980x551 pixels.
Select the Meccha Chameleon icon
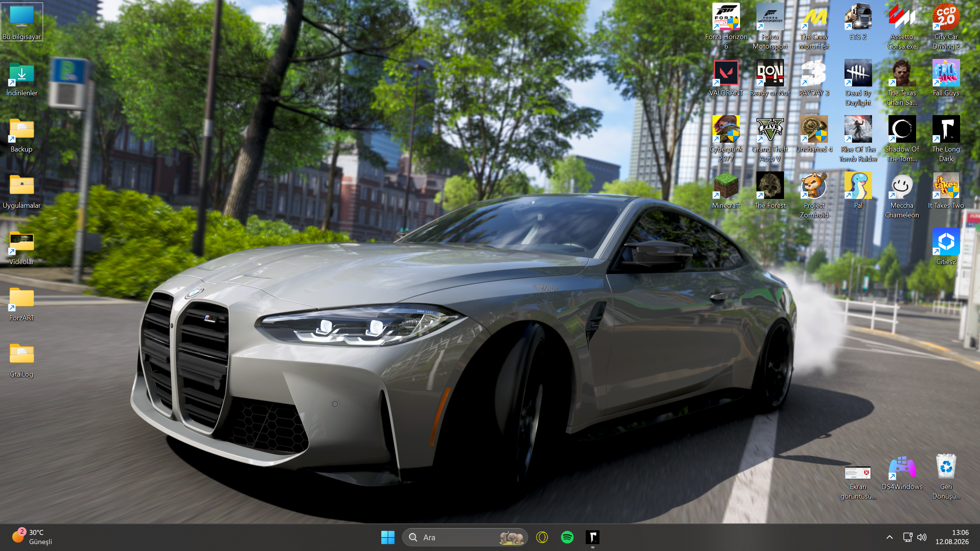902,196
